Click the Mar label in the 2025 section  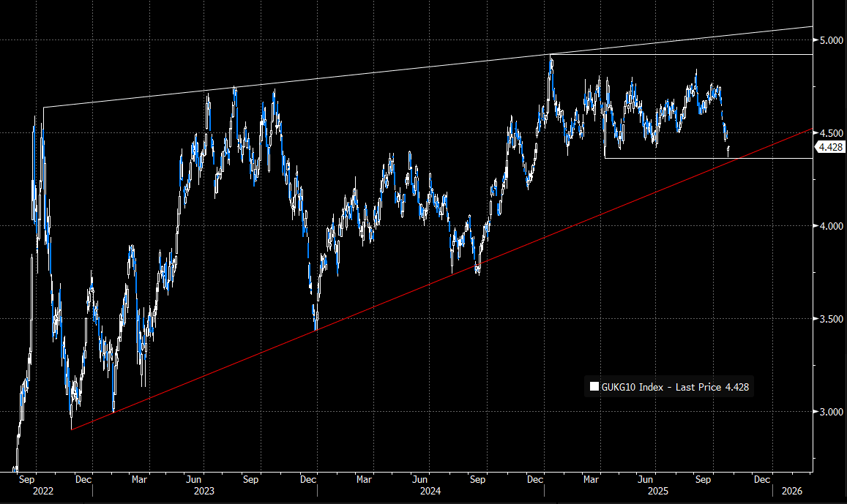(592, 479)
